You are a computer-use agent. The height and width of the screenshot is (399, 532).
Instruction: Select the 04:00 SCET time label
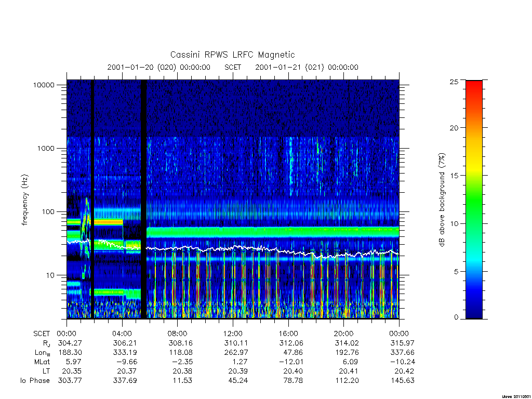click(x=122, y=334)
